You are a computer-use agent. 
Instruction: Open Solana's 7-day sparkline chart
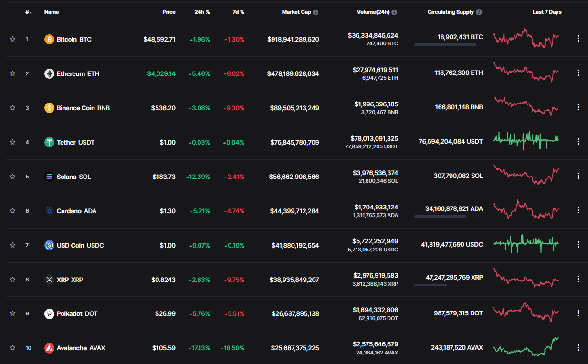[526, 175]
